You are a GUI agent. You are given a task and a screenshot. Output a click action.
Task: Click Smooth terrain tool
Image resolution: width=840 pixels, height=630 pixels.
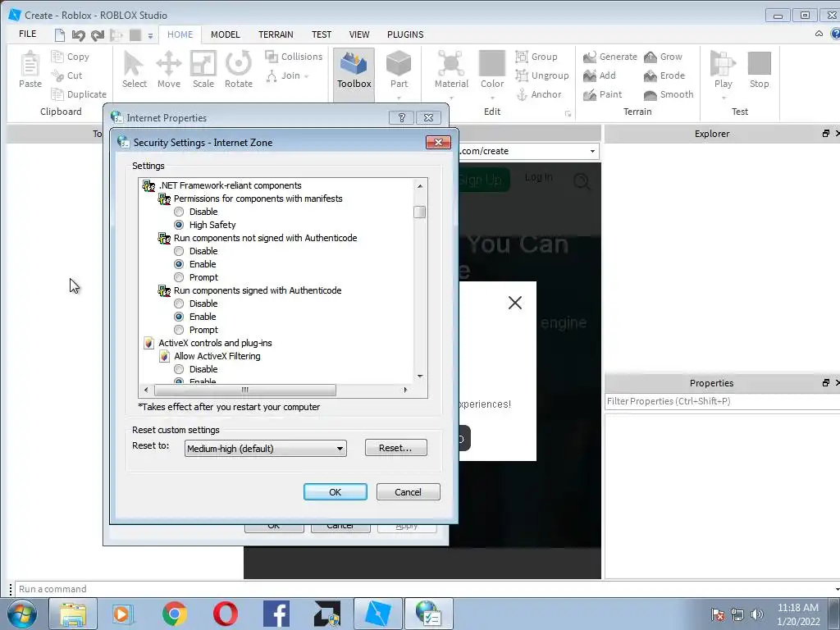[669, 94]
